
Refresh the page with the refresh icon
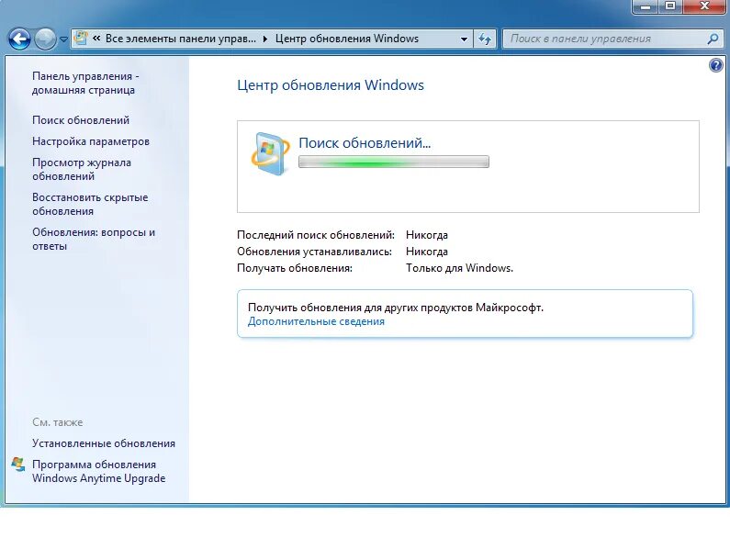coord(485,39)
